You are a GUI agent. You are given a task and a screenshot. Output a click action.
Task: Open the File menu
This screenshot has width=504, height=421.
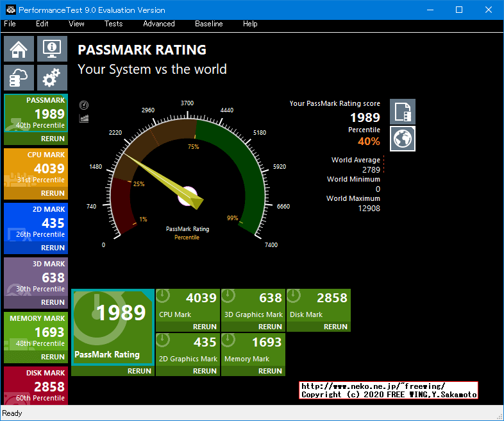tap(10, 24)
